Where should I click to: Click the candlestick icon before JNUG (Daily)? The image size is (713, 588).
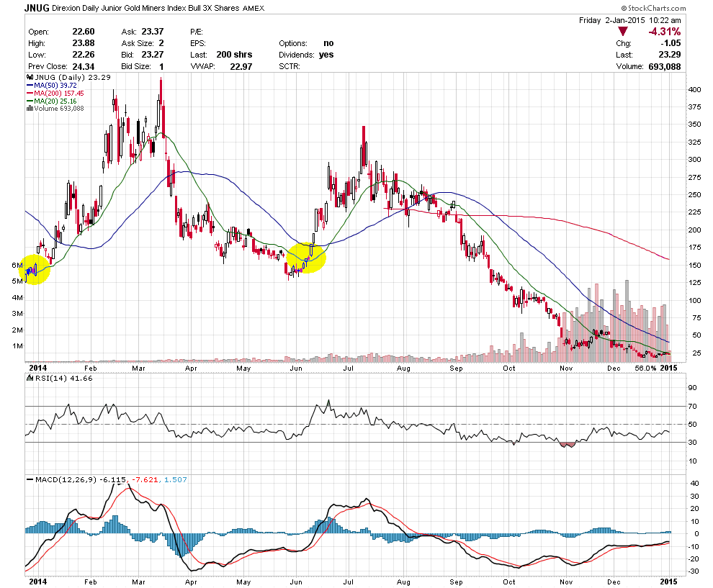click(30, 77)
